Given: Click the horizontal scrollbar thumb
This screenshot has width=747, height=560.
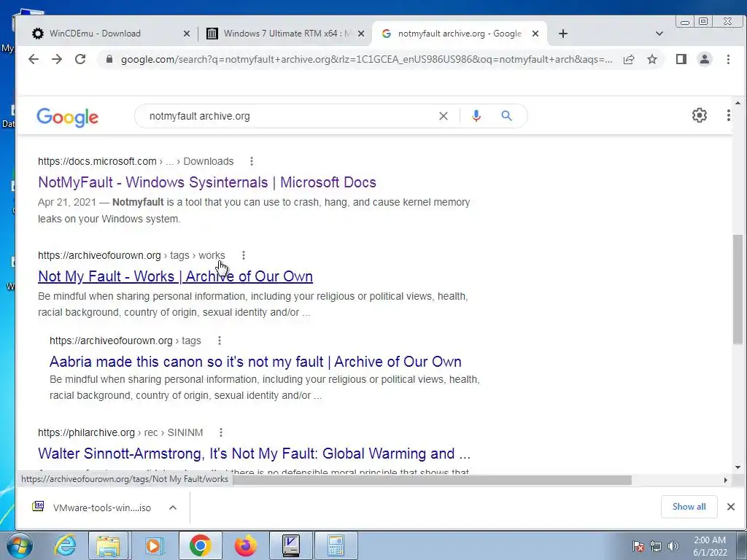Looking at the screenshot, I should click(x=432, y=480).
